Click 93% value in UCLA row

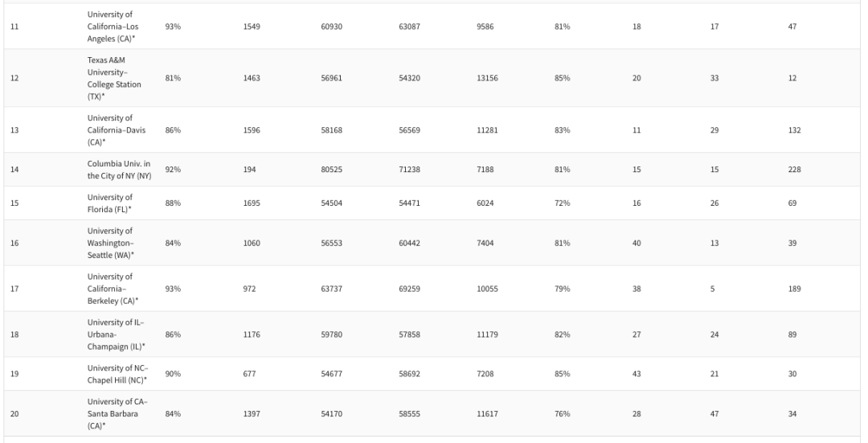click(173, 27)
